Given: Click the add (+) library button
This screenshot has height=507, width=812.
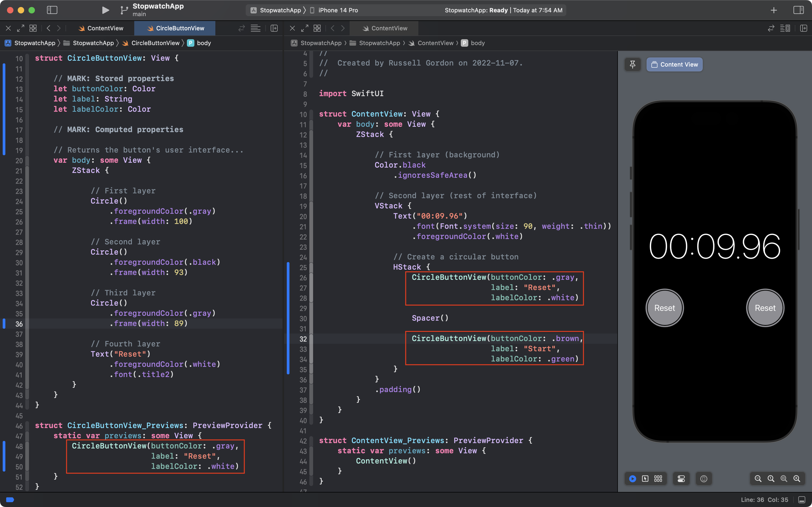Looking at the screenshot, I should tap(773, 10).
